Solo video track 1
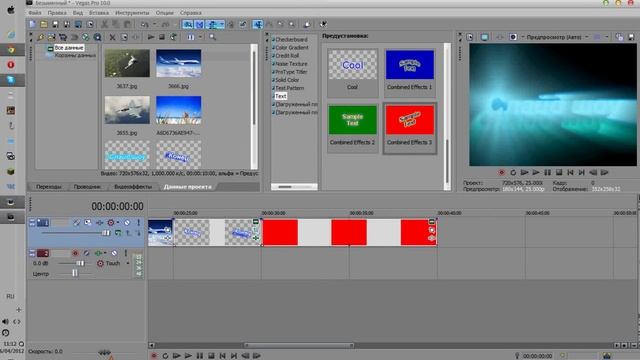Viewport: 640px width, 360px height. pyautogui.click(x=138, y=222)
